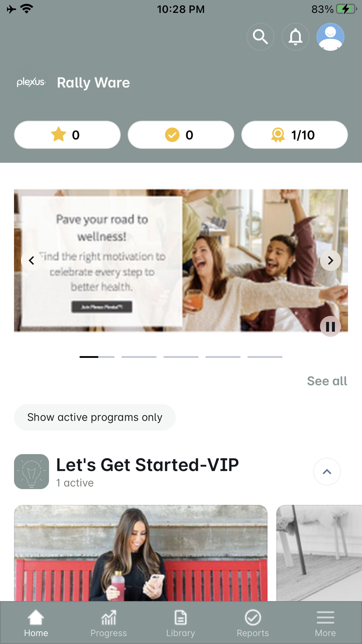Switch to the Progress tab
Screen dimensions: 362x644
[x=109, y=623]
